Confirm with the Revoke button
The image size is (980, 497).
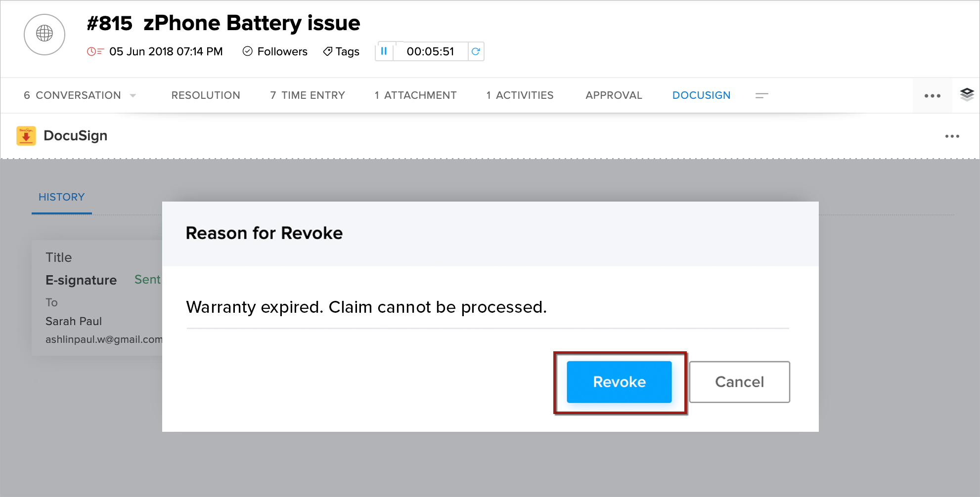619,382
